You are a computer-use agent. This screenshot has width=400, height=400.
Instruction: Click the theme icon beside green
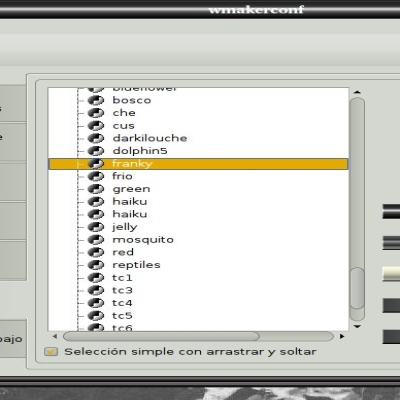[x=96, y=189]
